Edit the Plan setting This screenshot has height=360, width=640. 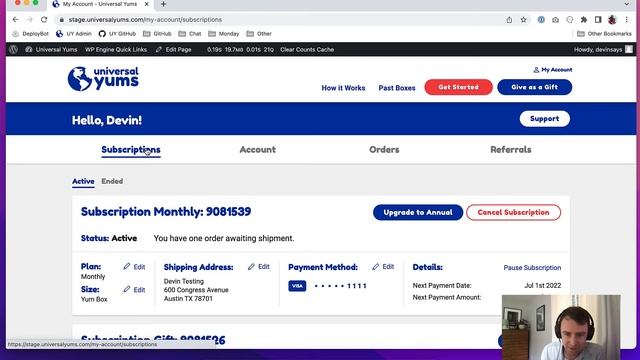click(x=134, y=267)
